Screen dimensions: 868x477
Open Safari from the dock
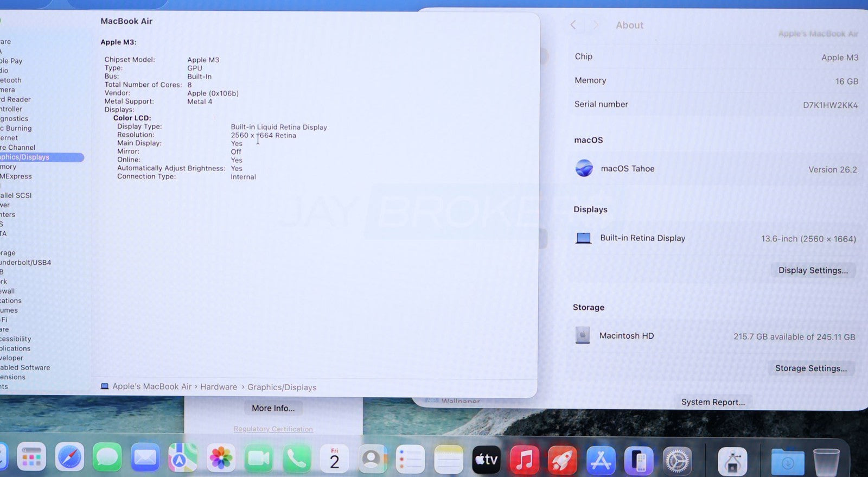(69, 458)
